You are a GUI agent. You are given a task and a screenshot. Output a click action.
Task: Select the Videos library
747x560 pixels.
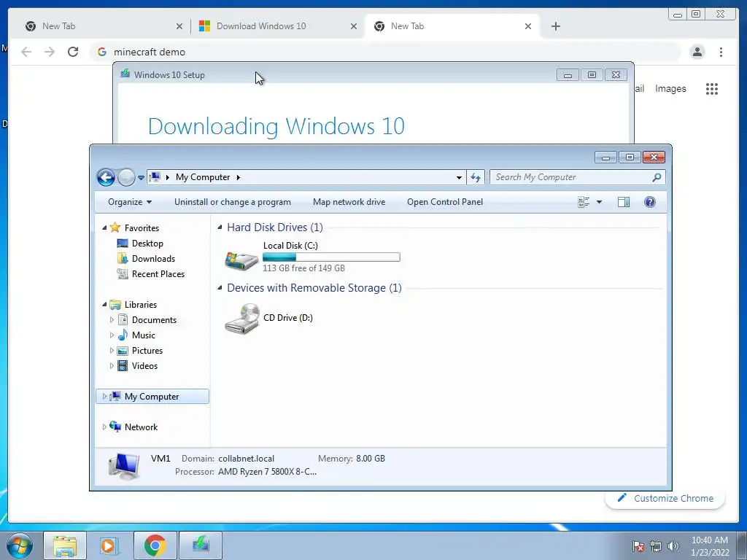[x=144, y=366]
